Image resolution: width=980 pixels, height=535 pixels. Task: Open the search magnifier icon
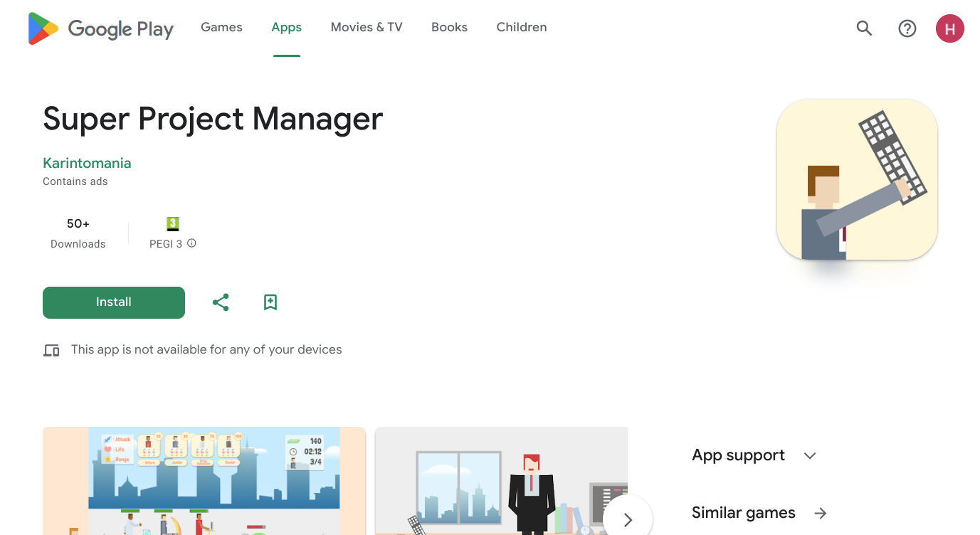click(x=864, y=28)
